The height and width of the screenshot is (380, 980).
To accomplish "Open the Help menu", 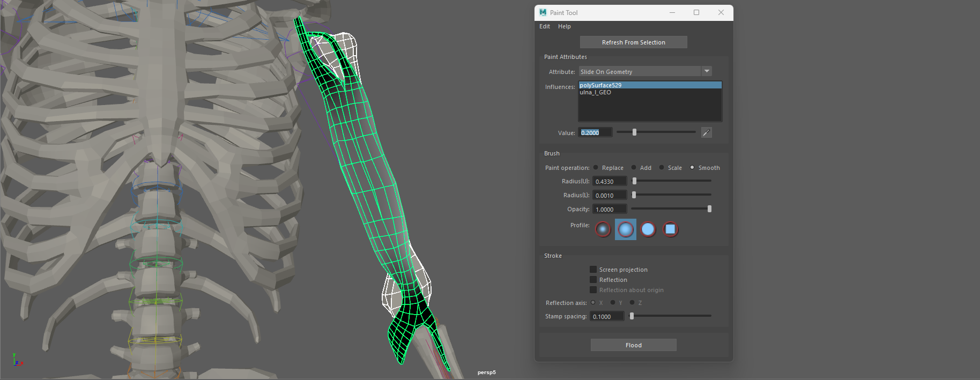I will point(564,26).
